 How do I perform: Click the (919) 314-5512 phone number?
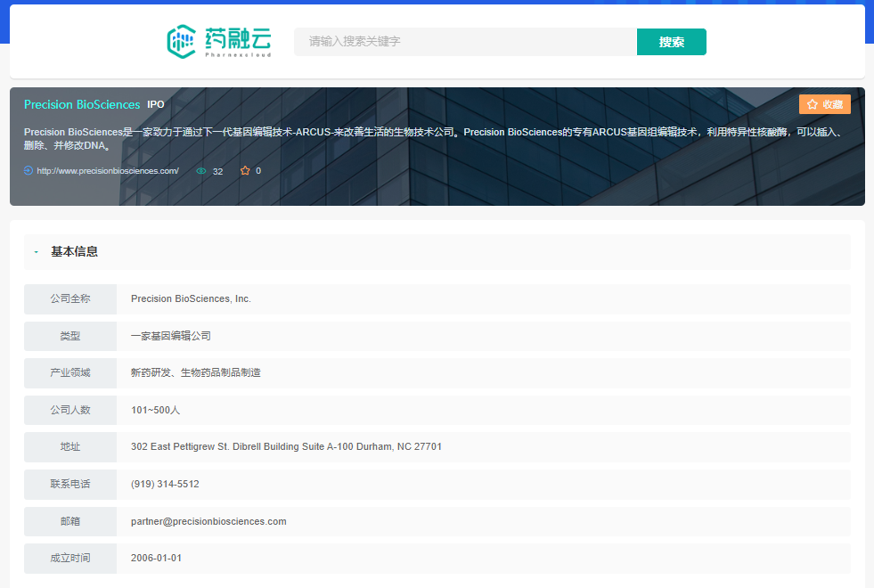[x=165, y=484]
